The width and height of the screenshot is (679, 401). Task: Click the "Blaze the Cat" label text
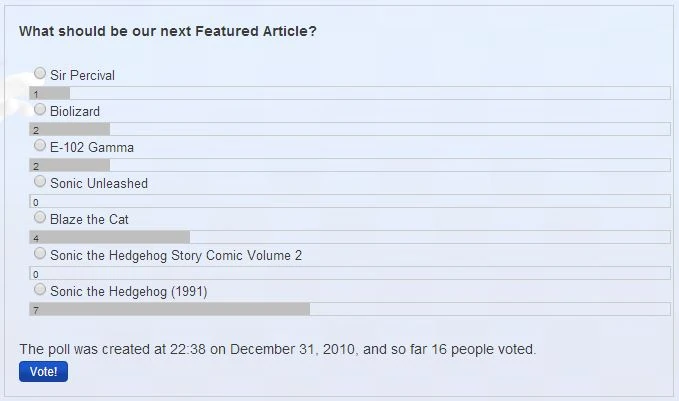click(89, 220)
